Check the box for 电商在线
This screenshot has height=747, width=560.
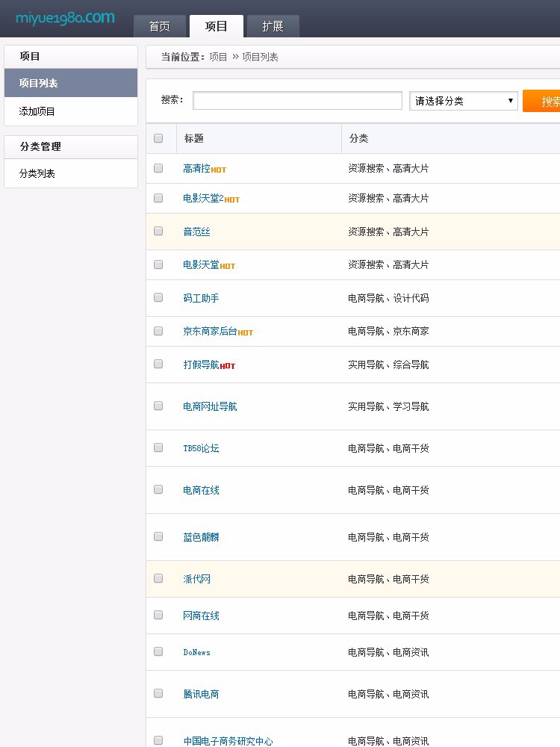158,490
